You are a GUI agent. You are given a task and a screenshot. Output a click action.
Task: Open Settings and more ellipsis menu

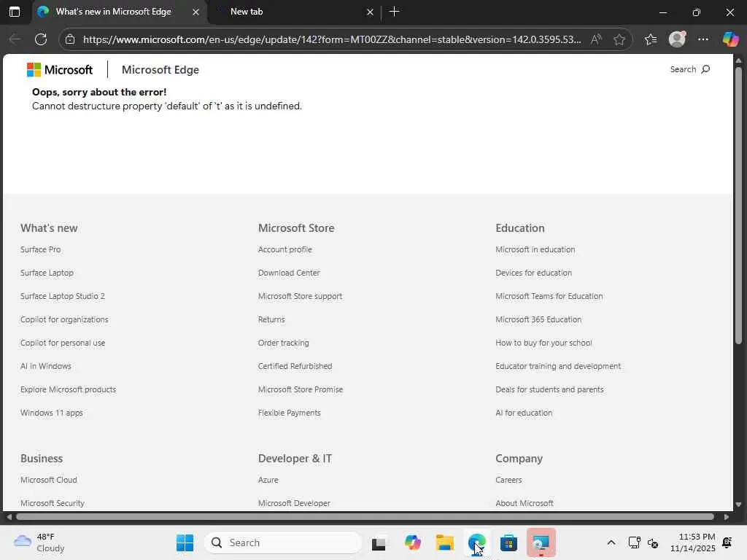[x=703, y=39]
